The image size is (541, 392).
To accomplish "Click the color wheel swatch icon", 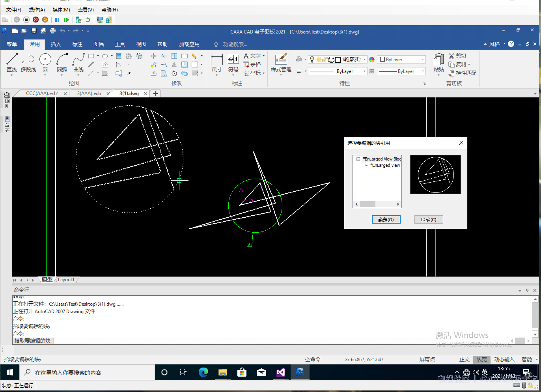I will pos(372,60).
